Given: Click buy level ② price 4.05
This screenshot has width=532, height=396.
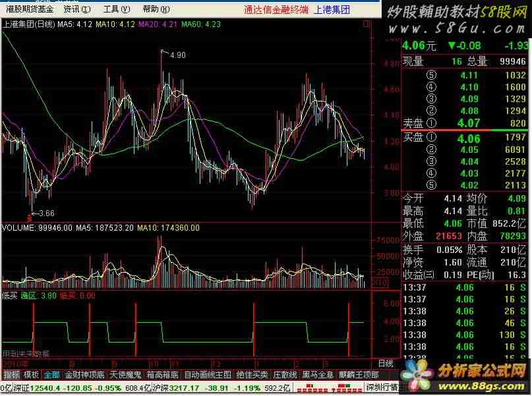Looking at the screenshot, I should (x=469, y=150).
